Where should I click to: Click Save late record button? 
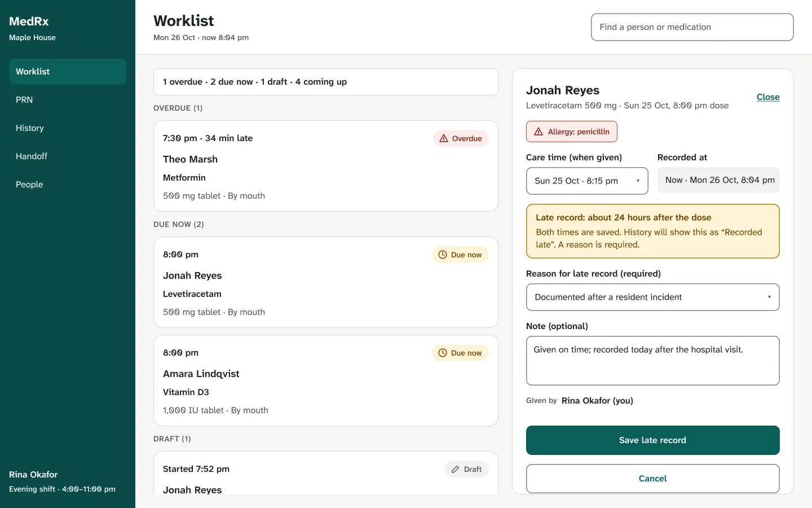652,440
